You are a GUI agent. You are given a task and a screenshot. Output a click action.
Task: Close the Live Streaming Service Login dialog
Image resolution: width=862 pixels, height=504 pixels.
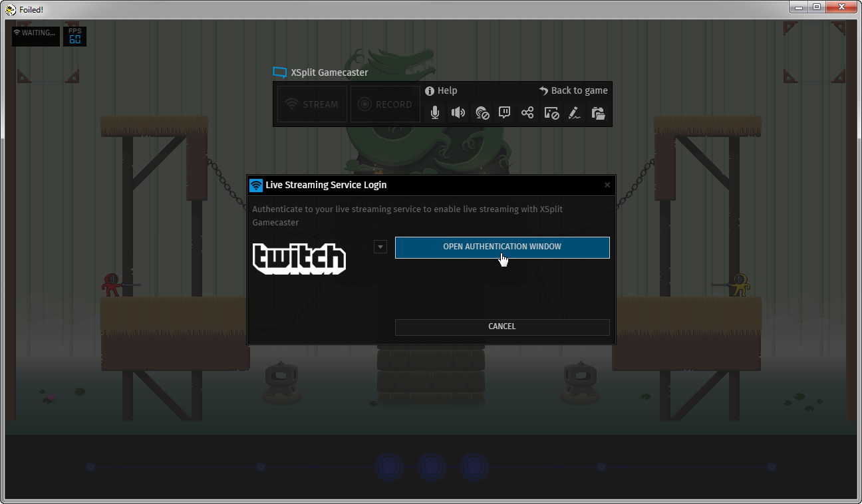[607, 185]
